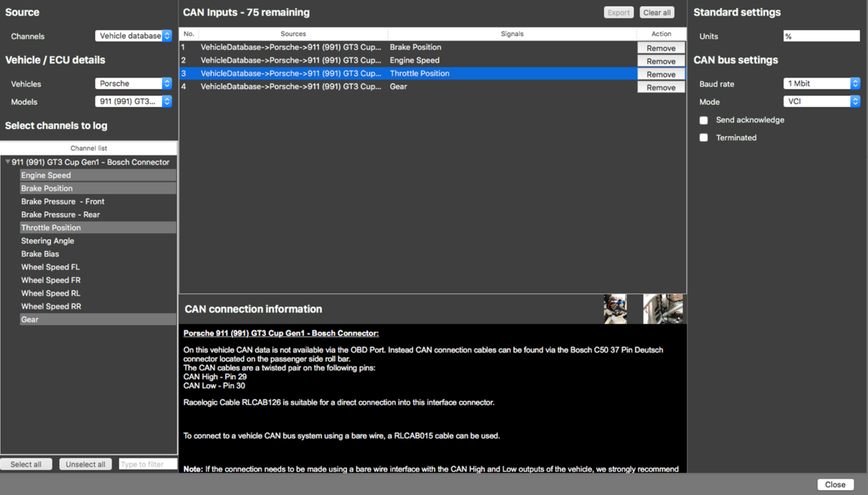
Task: Select the Throttle Position row in CAN Inputs
Action: [x=408, y=74]
